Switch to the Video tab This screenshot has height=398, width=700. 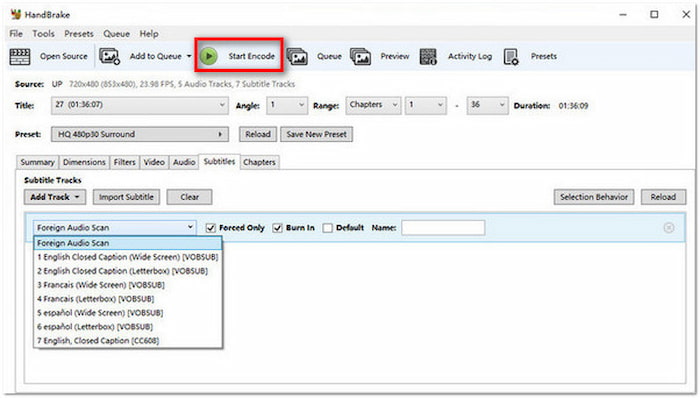(x=154, y=162)
